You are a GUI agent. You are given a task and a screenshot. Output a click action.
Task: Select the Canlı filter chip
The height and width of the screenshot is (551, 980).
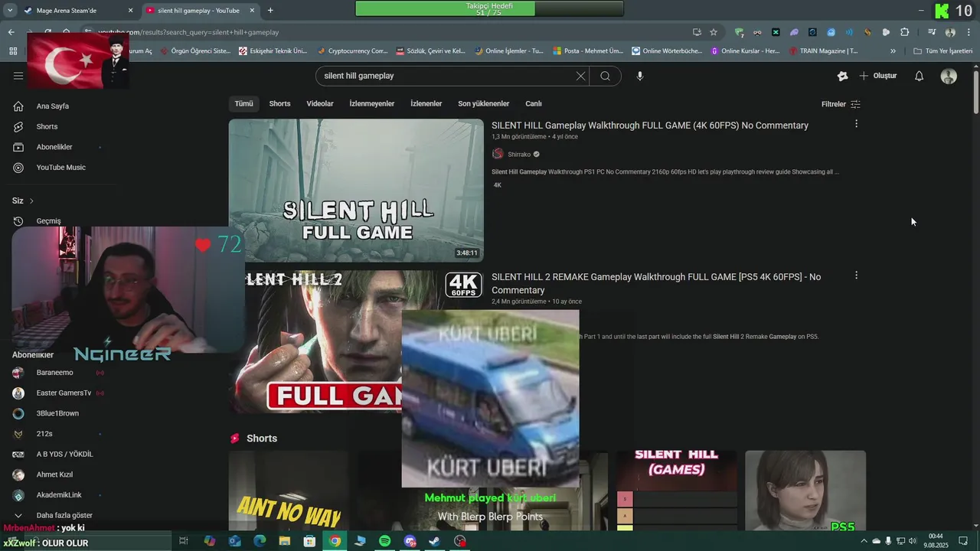(x=534, y=103)
